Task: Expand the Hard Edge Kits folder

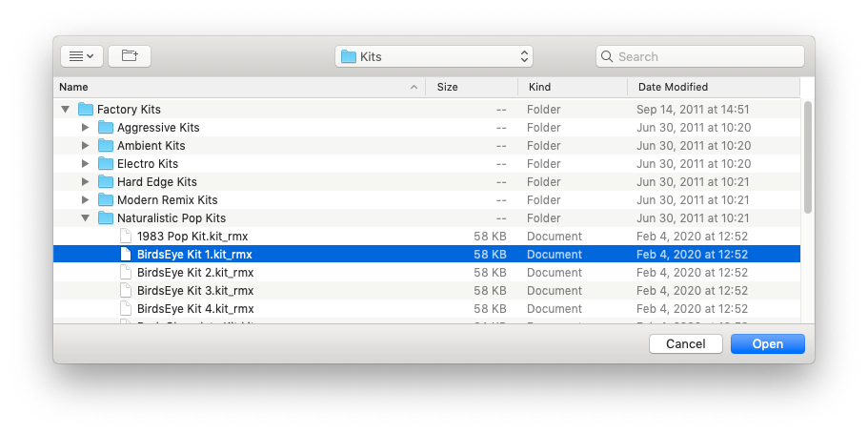Action: pyautogui.click(x=85, y=182)
